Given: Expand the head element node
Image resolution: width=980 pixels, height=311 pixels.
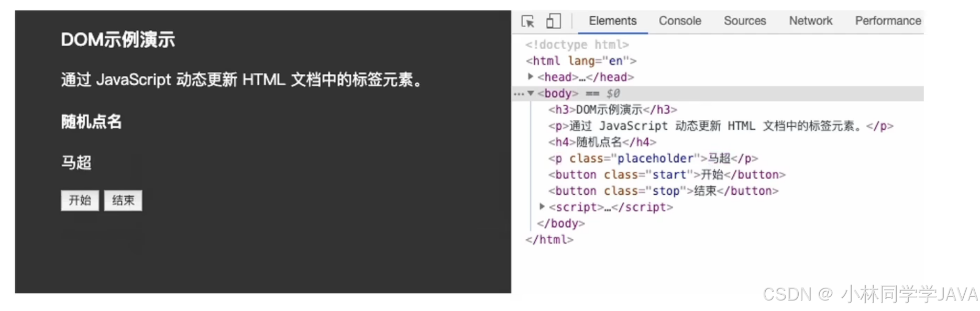Looking at the screenshot, I should point(531,76).
